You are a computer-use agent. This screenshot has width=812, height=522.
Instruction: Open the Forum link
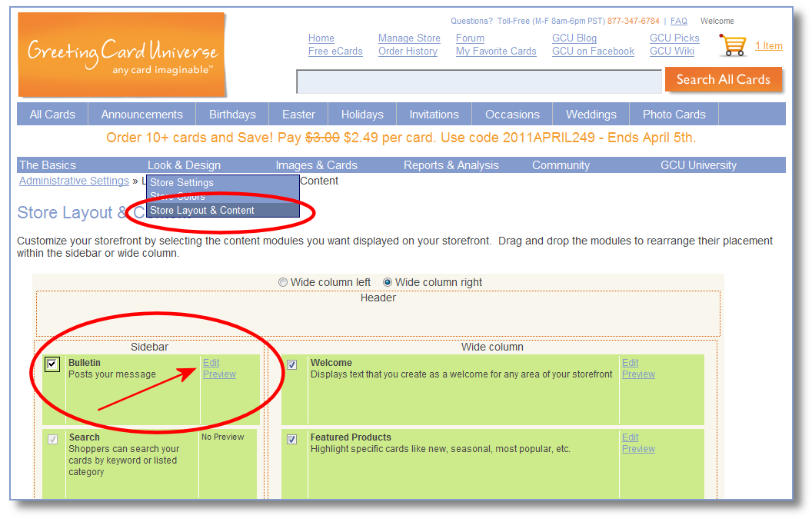(x=471, y=38)
